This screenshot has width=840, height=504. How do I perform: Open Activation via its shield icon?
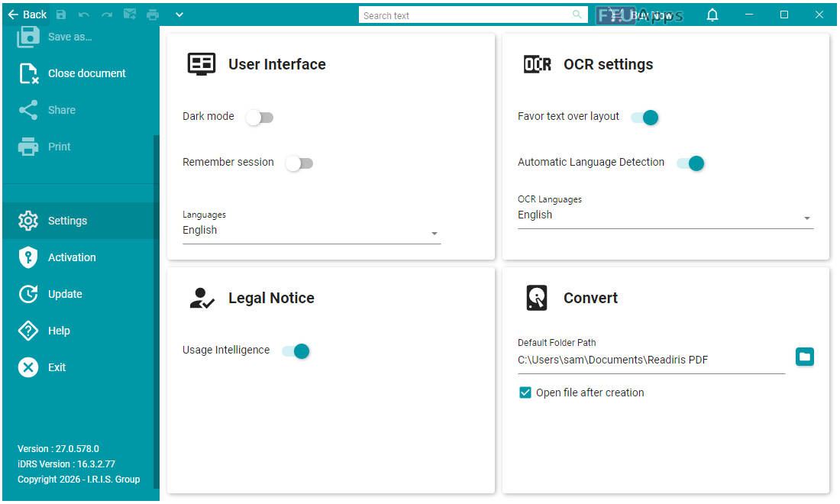click(27, 257)
